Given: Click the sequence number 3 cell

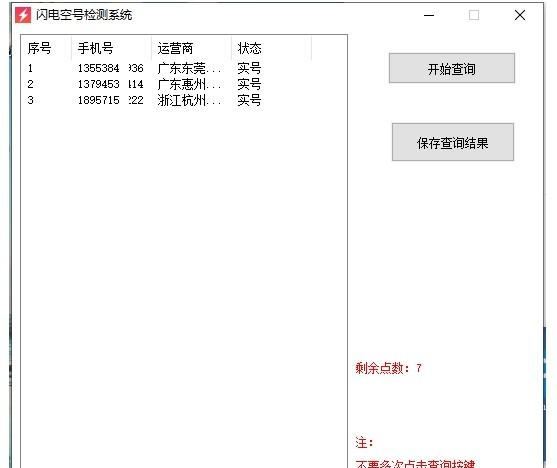Looking at the screenshot, I should pos(30,100).
